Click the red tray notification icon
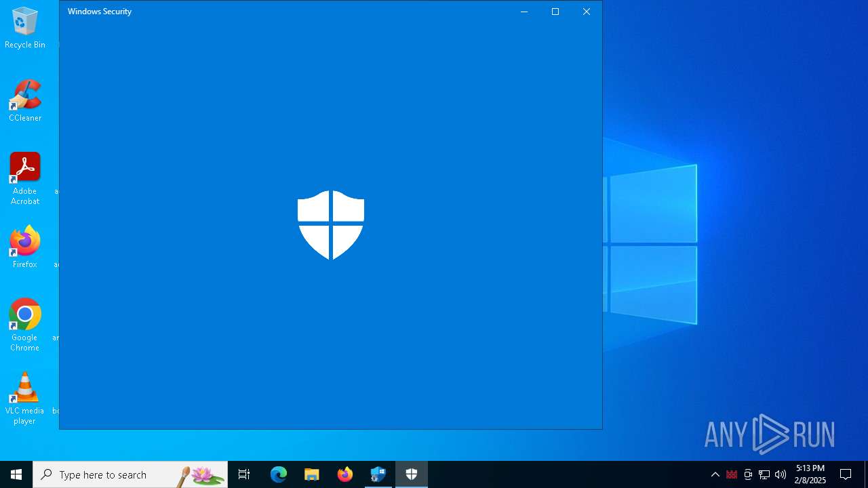The width and height of the screenshot is (868, 488). pyautogui.click(x=732, y=474)
